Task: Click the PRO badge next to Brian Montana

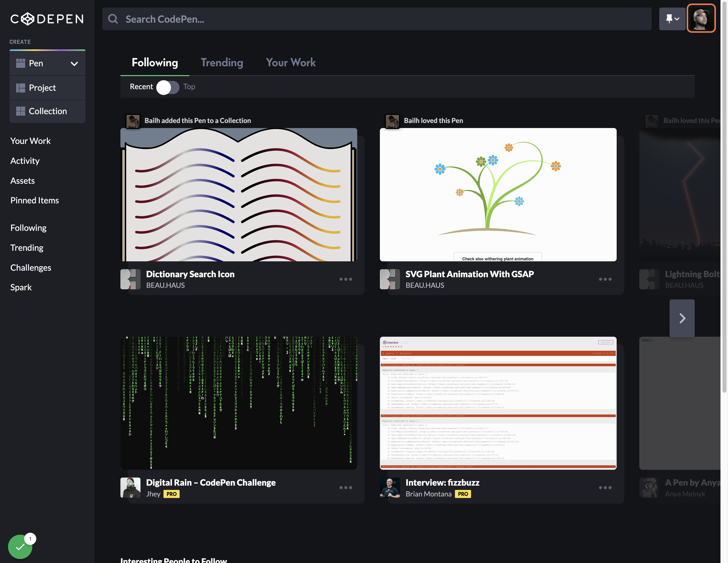Action: [x=463, y=494]
